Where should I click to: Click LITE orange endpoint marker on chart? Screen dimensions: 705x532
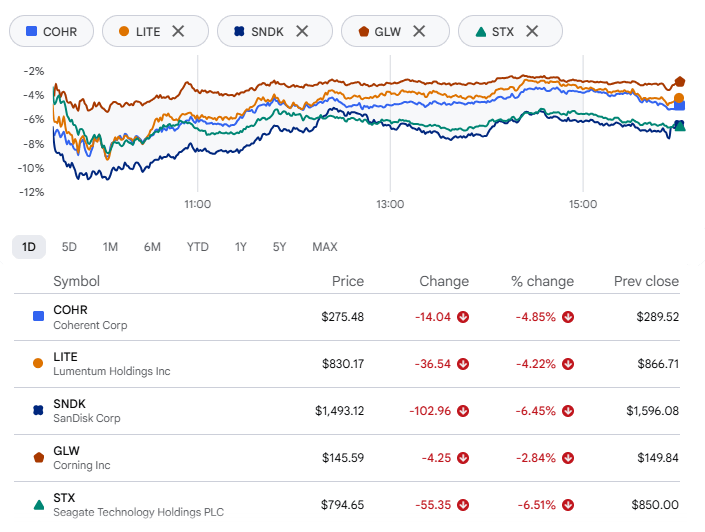tap(679, 98)
